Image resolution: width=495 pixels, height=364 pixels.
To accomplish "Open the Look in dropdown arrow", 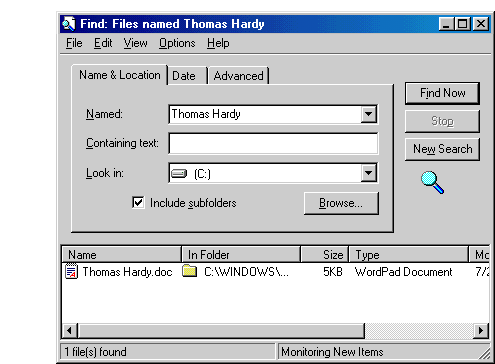I will [368, 173].
